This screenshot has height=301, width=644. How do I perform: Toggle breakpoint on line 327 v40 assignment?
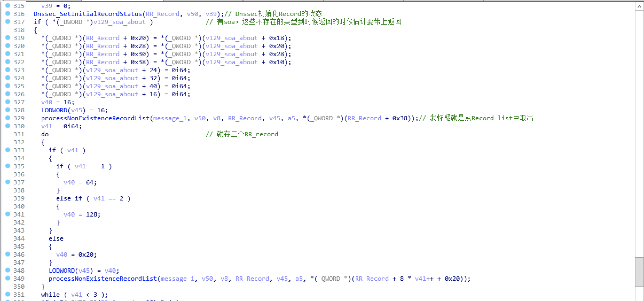coord(8,102)
